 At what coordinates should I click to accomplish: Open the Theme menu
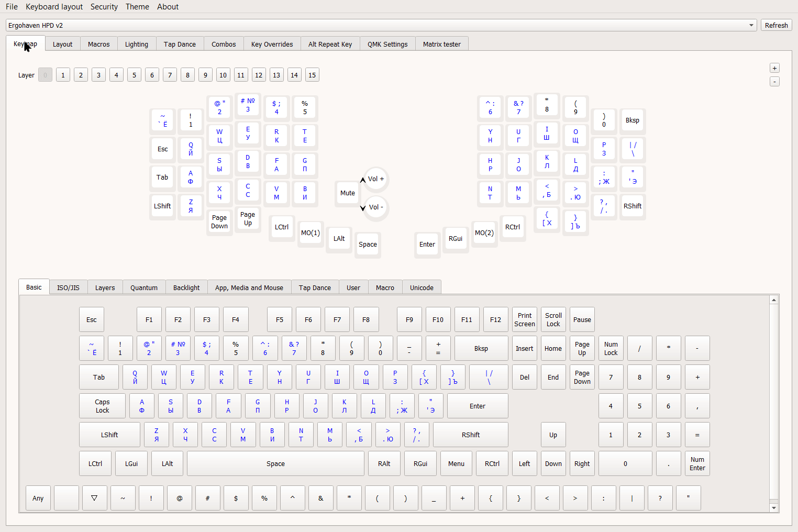(x=137, y=7)
